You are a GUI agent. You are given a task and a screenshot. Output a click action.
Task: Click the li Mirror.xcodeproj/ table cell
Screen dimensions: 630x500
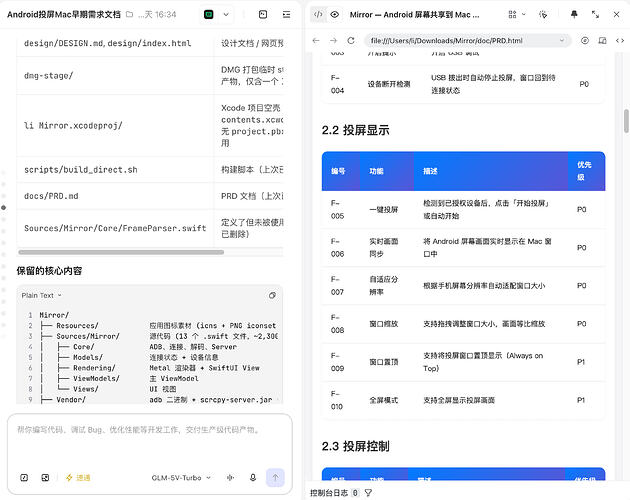coord(115,125)
